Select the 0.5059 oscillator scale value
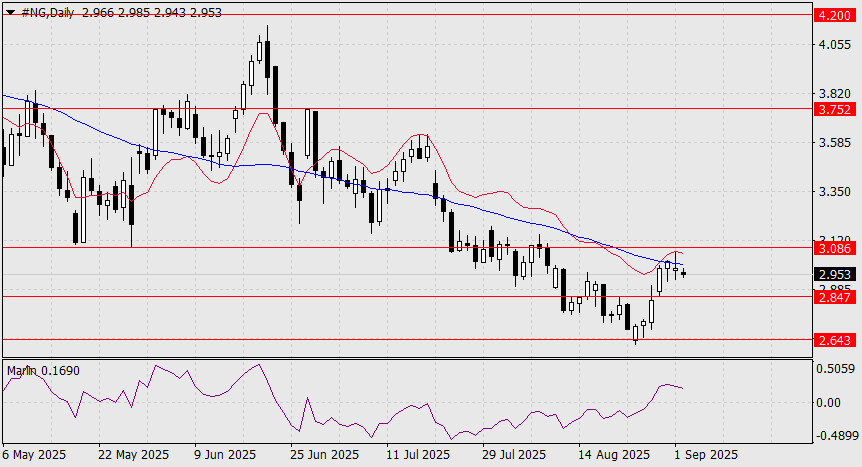This screenshot has height=467, width=862. [836, 369]
